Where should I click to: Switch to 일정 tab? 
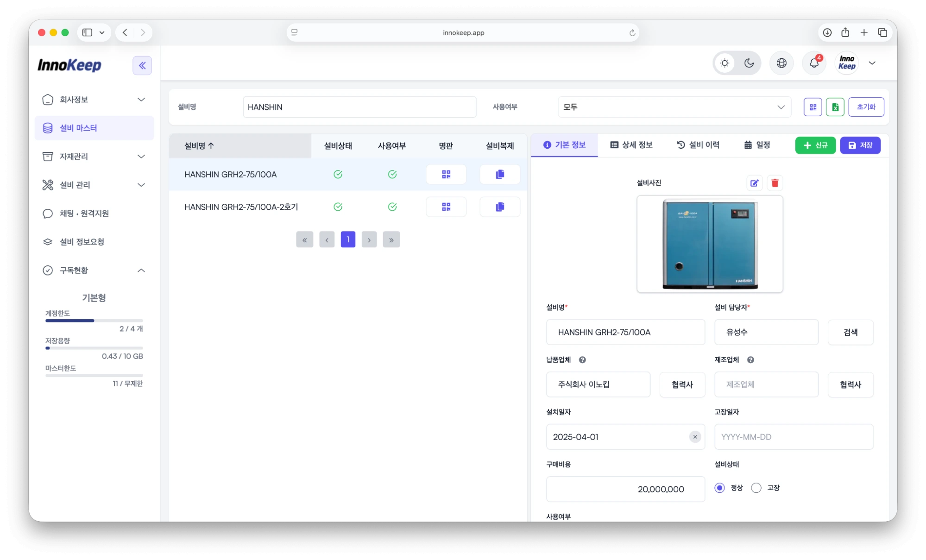(x=757, y=145)
